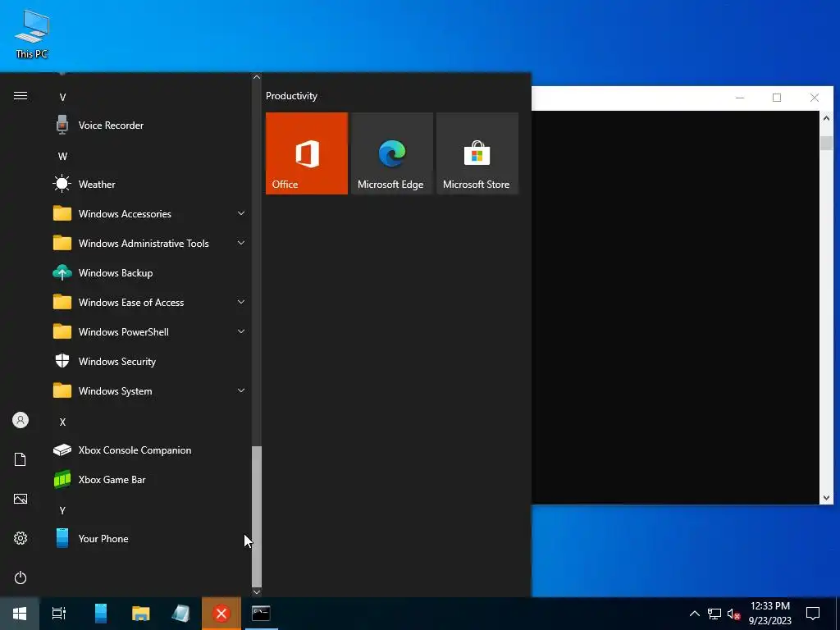Open the Your Phone app
Screen dimensions: 840x630
(x=150, y=538)
